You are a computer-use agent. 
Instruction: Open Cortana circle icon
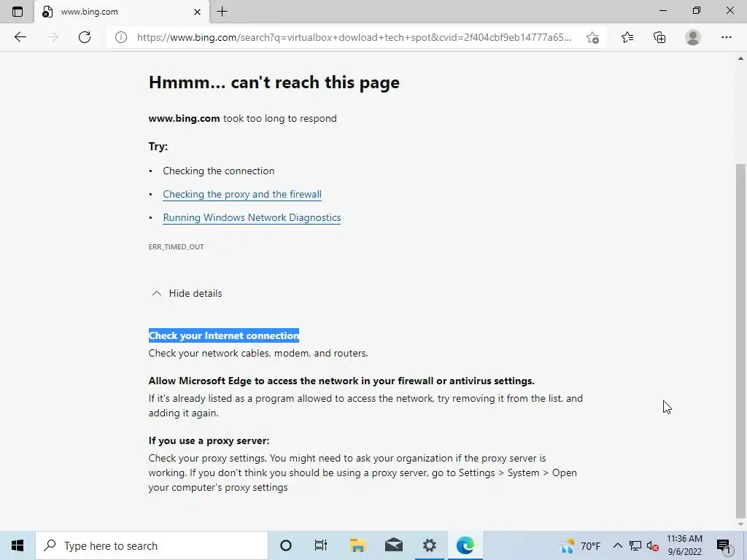pos(285,545)
